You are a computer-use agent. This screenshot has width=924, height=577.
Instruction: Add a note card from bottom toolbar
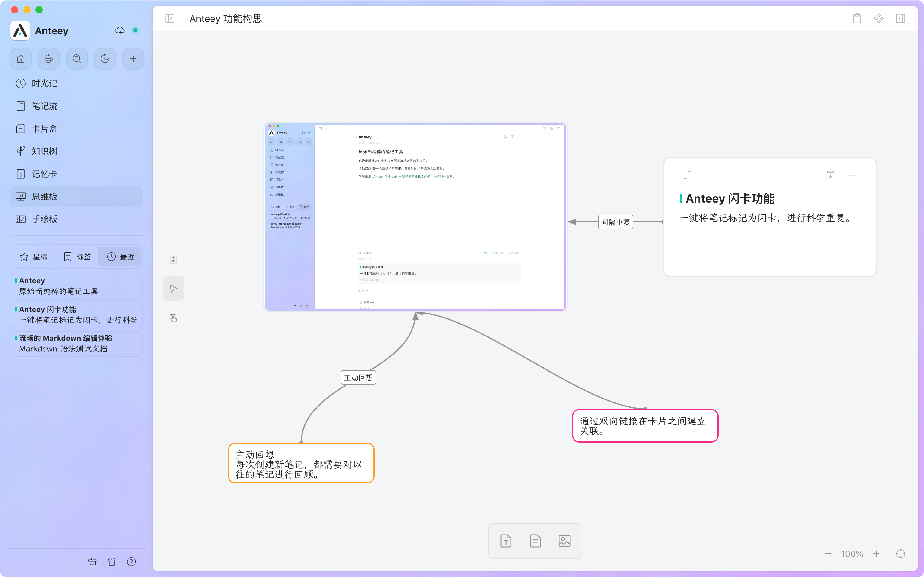(535, 541)
